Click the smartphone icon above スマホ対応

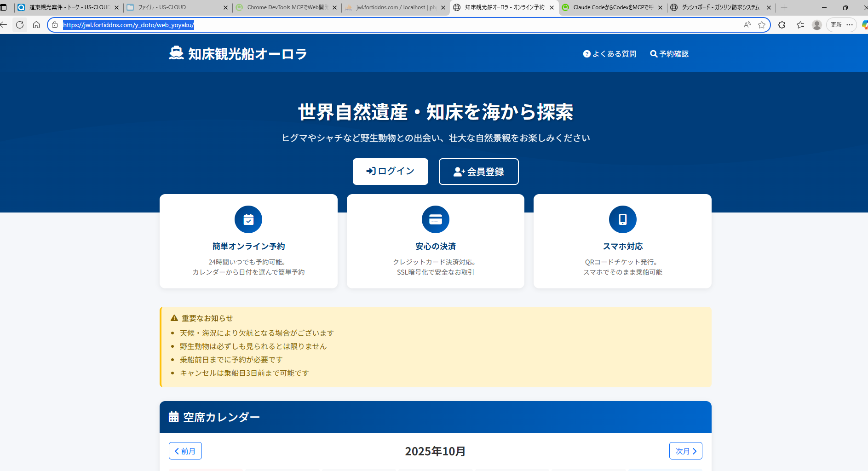[622, 219]
